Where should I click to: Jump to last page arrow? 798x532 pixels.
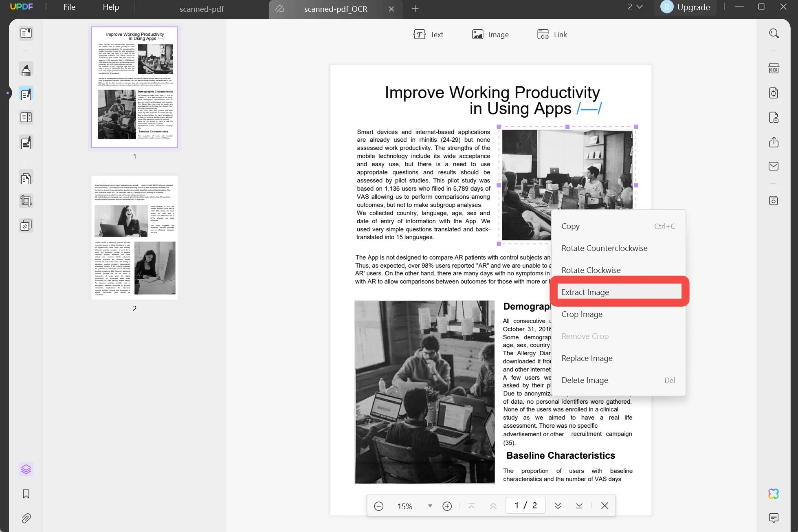coord(579,506)
